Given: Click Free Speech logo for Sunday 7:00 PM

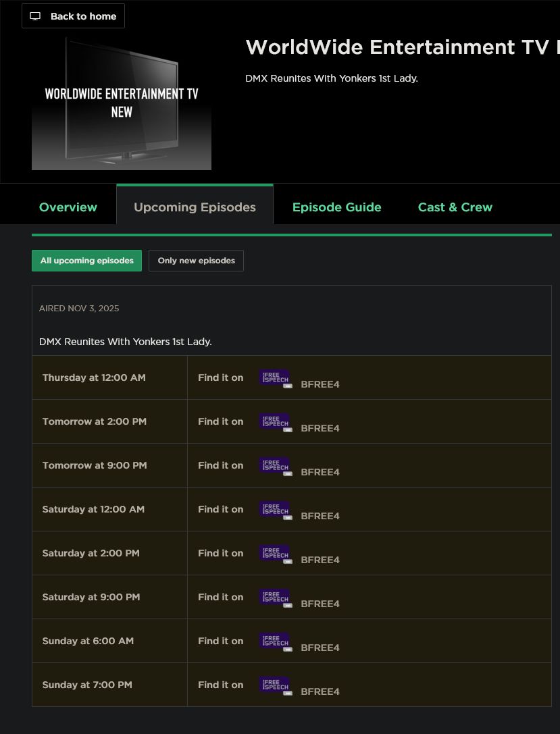Looking at the screenshot, I should [275, 685].
